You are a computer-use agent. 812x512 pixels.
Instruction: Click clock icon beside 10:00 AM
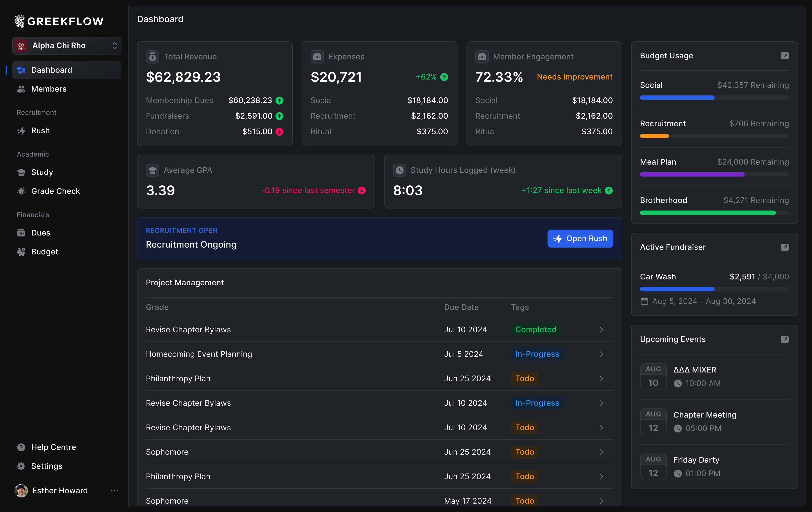678,384
